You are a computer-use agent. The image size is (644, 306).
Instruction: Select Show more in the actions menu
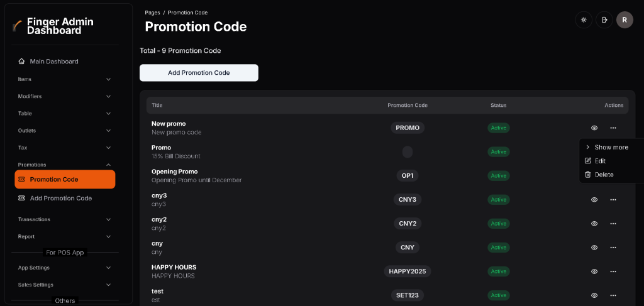611,147
